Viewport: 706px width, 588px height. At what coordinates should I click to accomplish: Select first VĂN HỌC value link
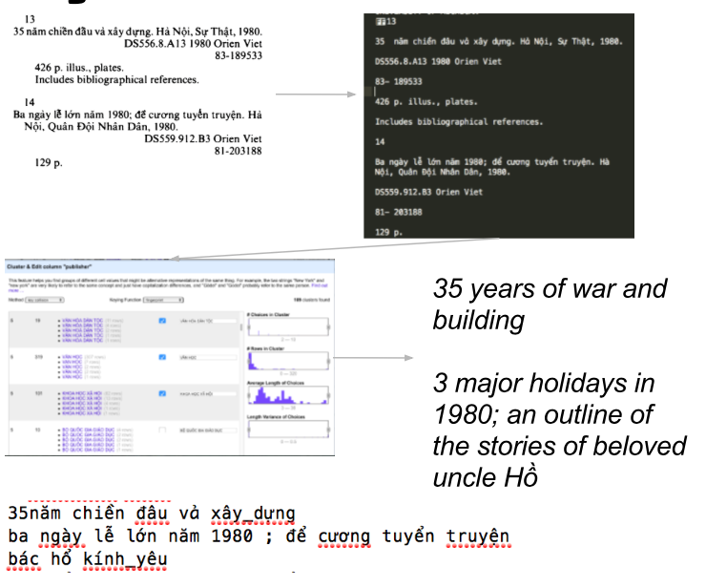[x=72, y=354]
